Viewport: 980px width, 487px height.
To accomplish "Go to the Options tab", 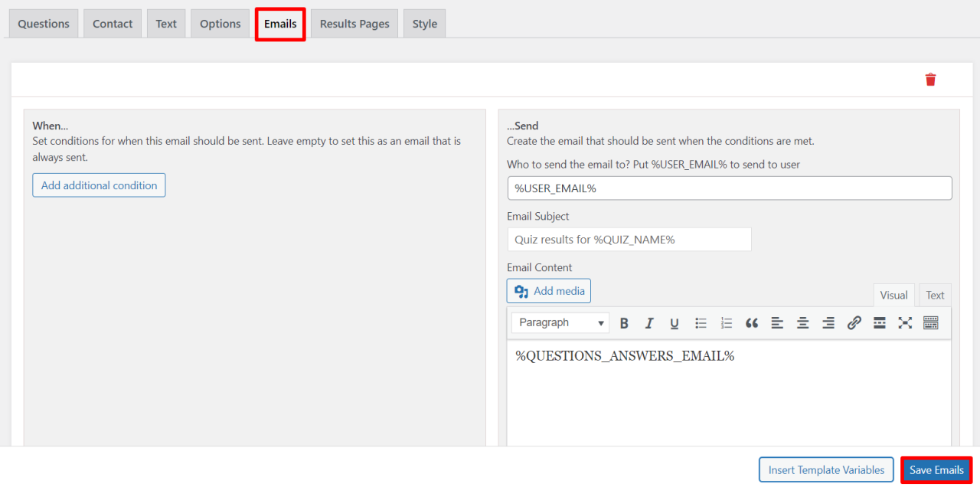I will pyautogui.click(x=220, y=24).
